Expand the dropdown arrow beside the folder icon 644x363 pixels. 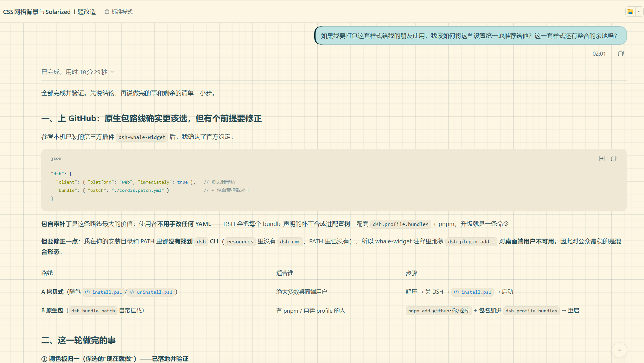pyautogui.click(x=639, y=12)
